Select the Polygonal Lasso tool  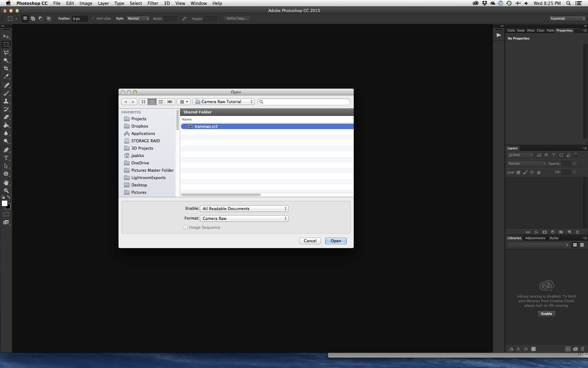(6, 52)
